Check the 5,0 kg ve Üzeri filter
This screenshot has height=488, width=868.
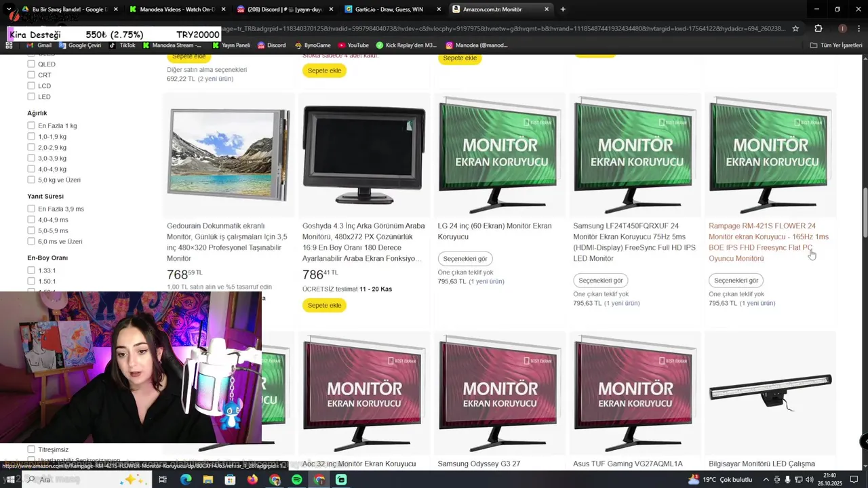(31, 180)
